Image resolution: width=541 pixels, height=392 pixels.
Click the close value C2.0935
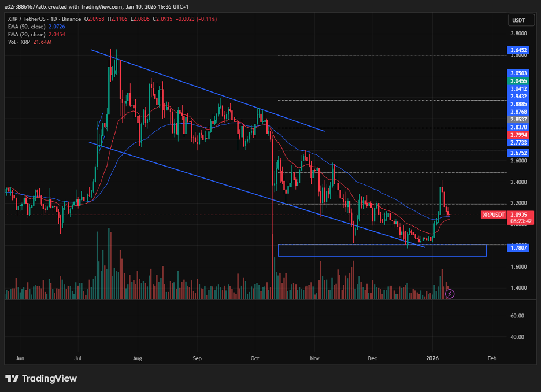[162, 19]
